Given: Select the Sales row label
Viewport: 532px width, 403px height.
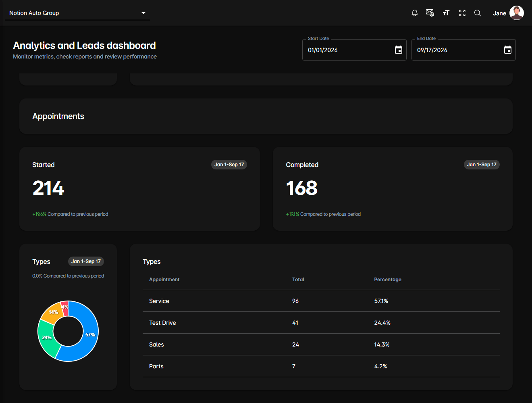Looking at the screenshot, I should (x=156, y=345).
